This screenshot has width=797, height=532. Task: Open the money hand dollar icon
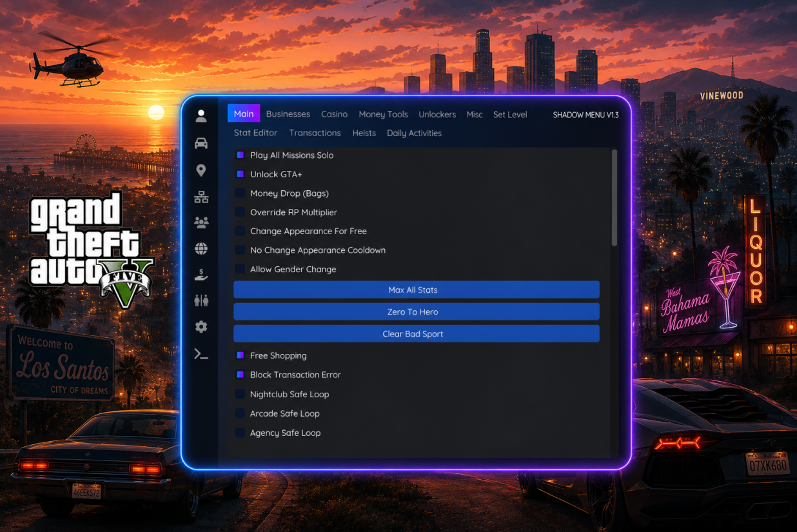coord(201,275)
